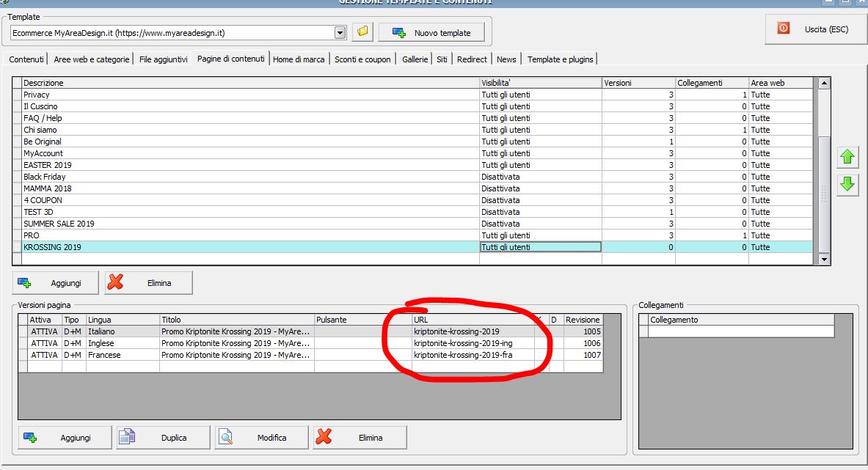Image resolution: width=868 pixels, height=470 pixels.
Task: Select the 4 COUPON page row
Action: [412, 200]
